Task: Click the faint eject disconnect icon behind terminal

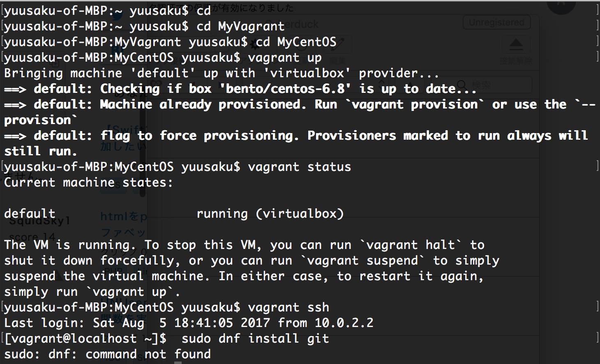Action: (x=516, y=44)
